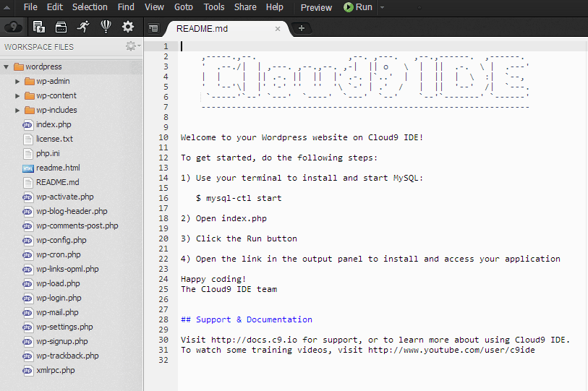
Task: Open the Share menu
Action: 245,7
